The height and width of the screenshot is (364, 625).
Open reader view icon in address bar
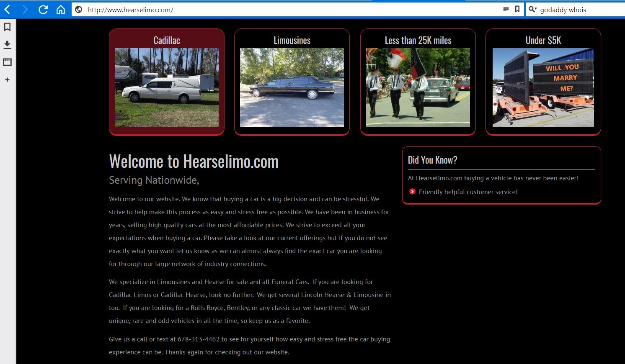click(x=506, y=9)
